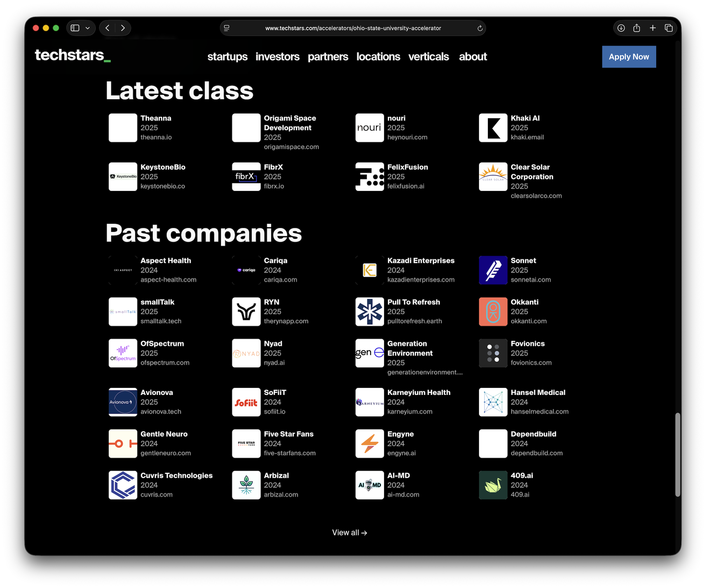
Task: Click the techstars URL address field
Action: click(x=353, y=28)
